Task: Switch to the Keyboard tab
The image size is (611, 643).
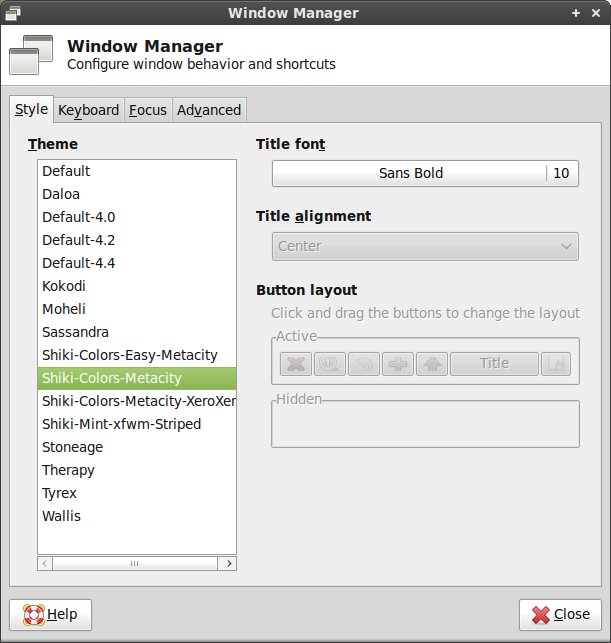Action: (88, 110)
